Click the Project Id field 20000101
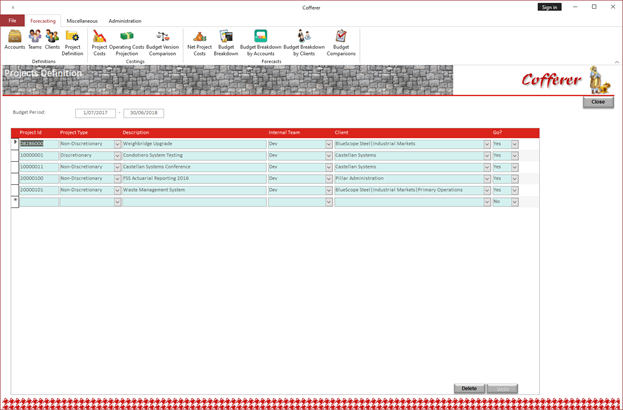This screenshot has width=623, height=410. tap(39, 190)
